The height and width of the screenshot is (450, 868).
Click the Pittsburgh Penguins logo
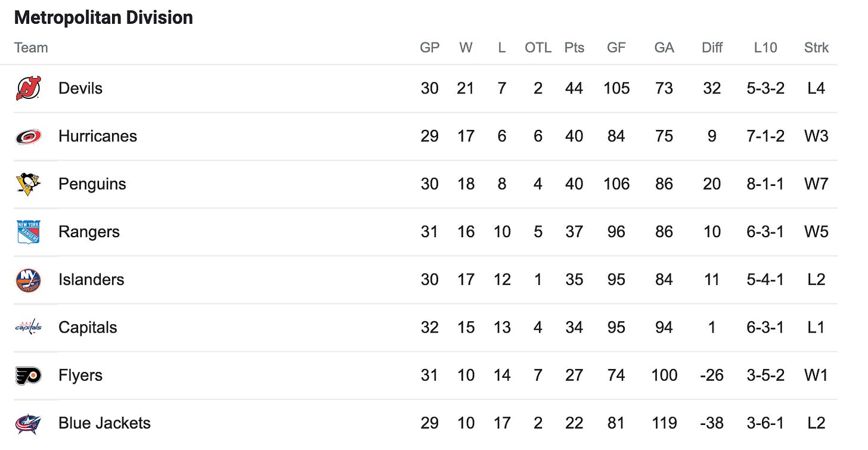point(28,184)
